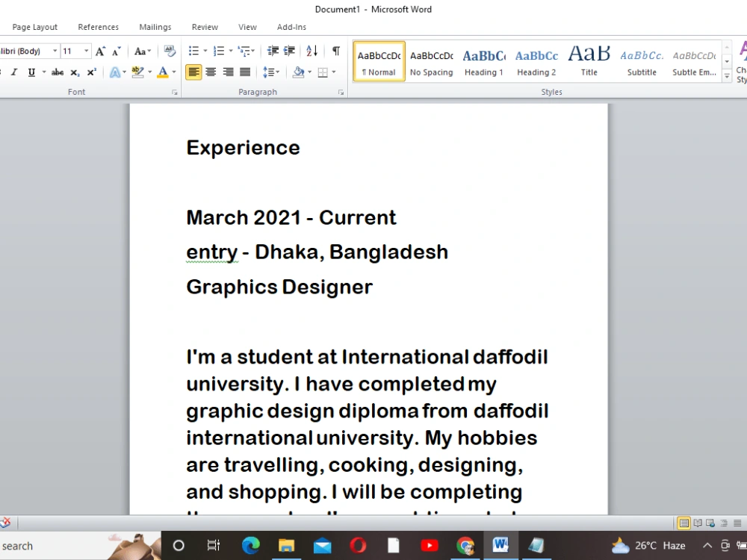747x560 pixels.
Task: Apply the No Spacing style
Action: pyautogui.click(x=432, y=61)
